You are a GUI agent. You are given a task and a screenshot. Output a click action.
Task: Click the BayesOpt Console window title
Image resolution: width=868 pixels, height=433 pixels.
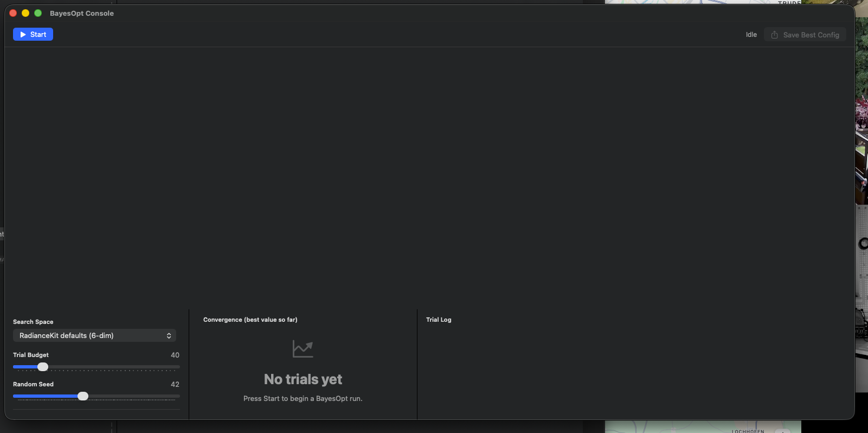pos(82,13)
